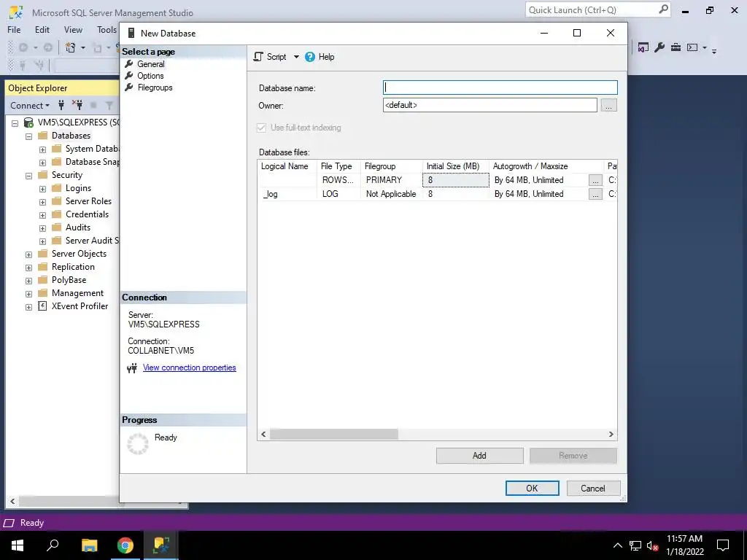Click autogrowth ellipsis for ROWS file
747x560 pixels.
click(x=595, y=180)
